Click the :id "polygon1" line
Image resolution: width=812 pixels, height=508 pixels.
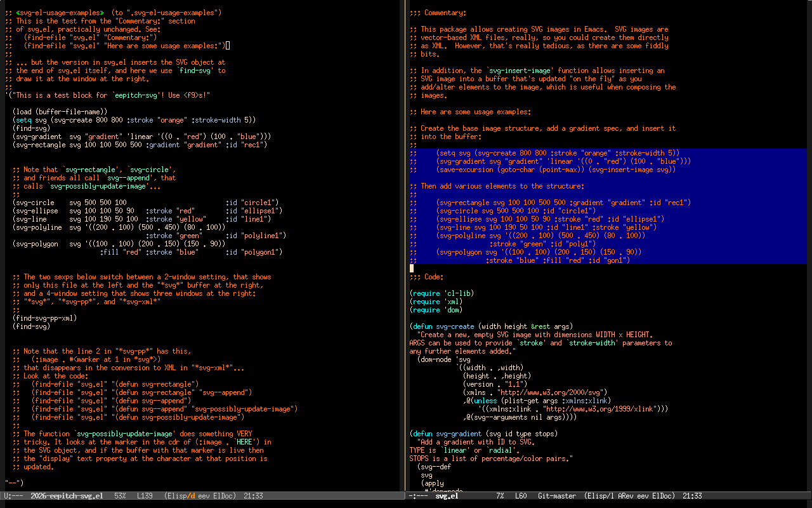(x=191, y=252)
